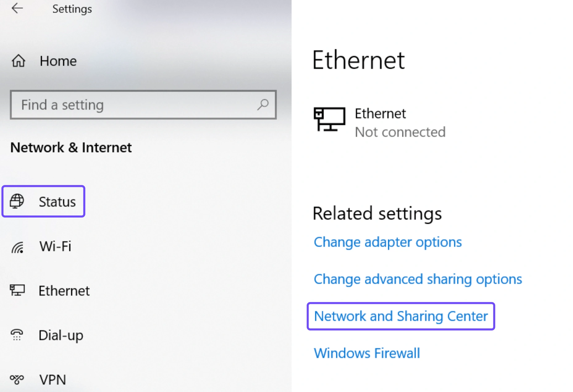The height and width of the screenshot is (392, 573).
Task: Open the Windows Firewall link
Action: click(367, 353)
